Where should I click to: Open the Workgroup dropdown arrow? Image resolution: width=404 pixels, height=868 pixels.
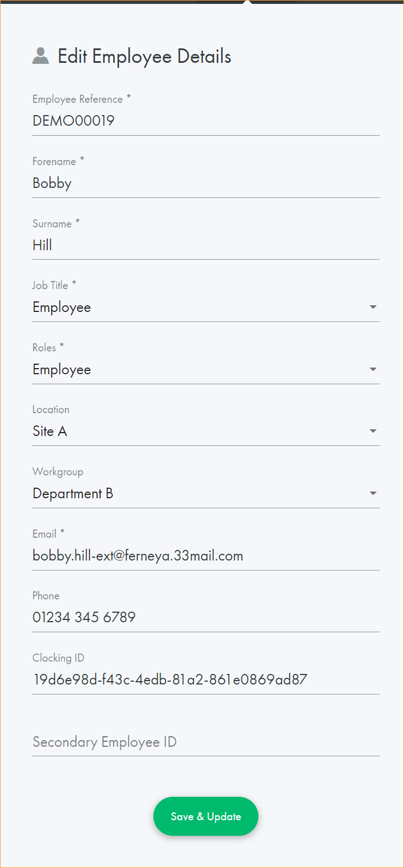373,493
